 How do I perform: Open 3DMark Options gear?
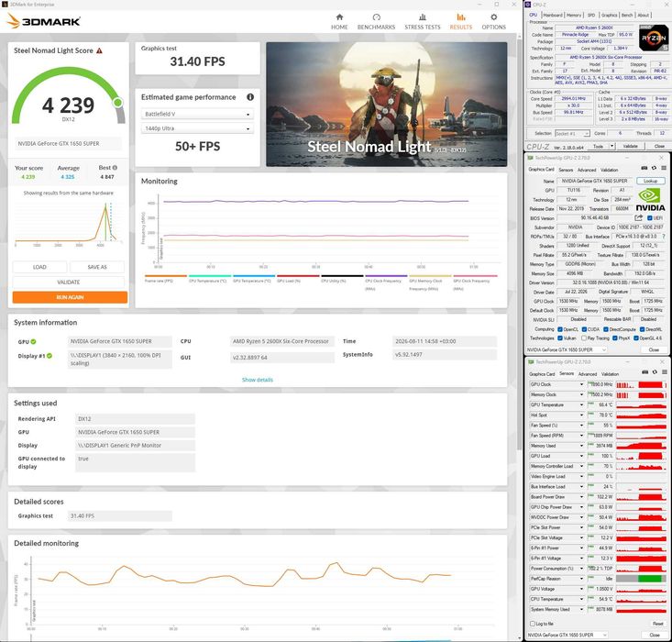coord(494,21)
